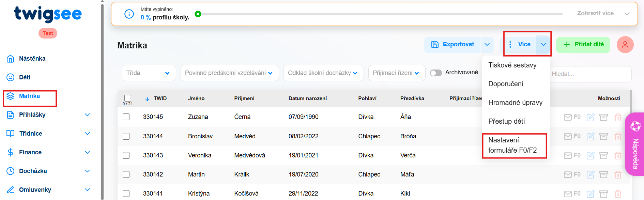This screenshot has height=200, width=644.
Task: Open Nástěnka from the sidebar
Action: pyautogui.click(x=32, y=59)
